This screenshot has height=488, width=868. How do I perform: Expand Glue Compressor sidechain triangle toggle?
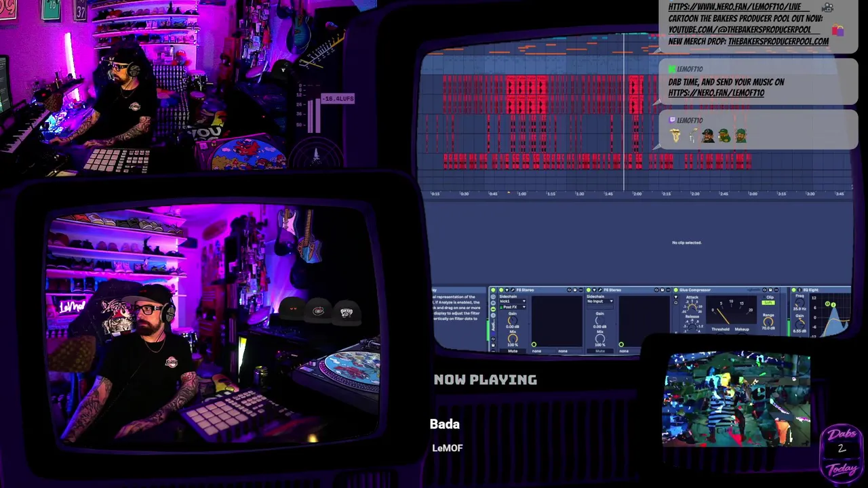[676, 297]
